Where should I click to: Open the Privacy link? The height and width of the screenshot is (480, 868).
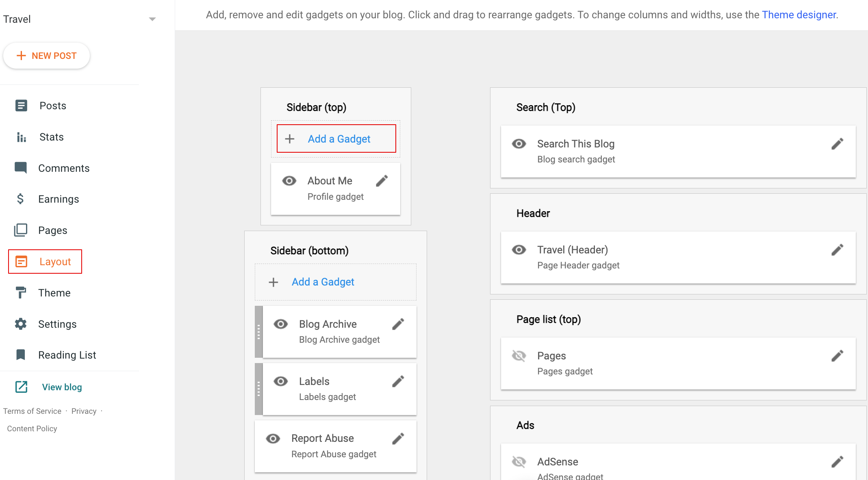pyautogui.click(x=84, y=411)
